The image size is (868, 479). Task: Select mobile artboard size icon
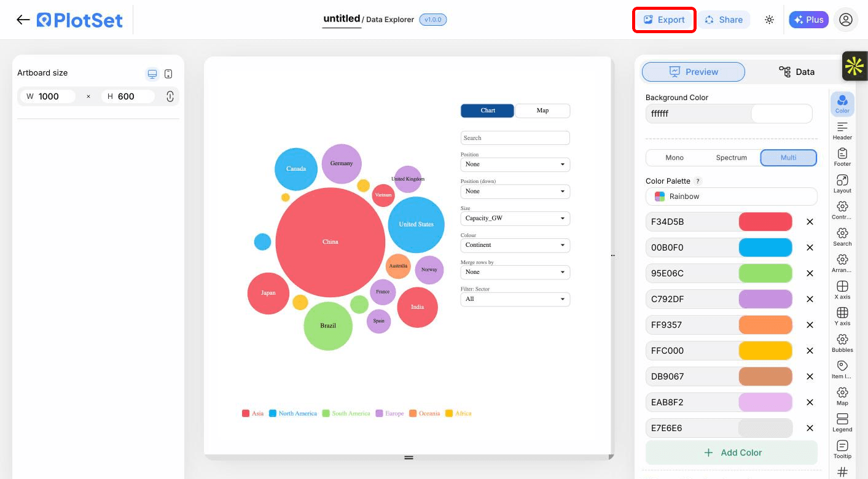(168, 74)
